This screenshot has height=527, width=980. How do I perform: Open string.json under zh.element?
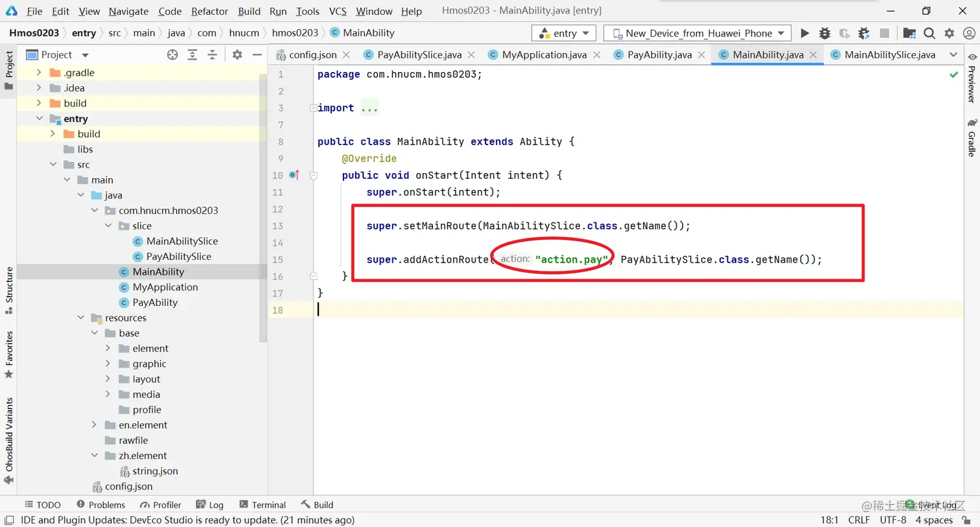(155, 471)
